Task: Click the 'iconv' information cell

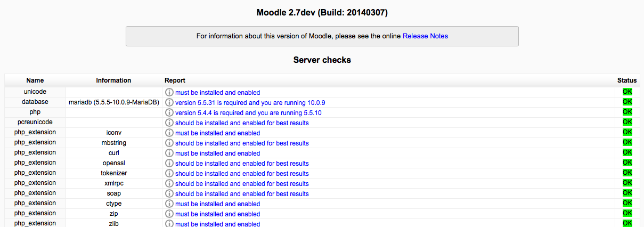Action: (113, 133)
